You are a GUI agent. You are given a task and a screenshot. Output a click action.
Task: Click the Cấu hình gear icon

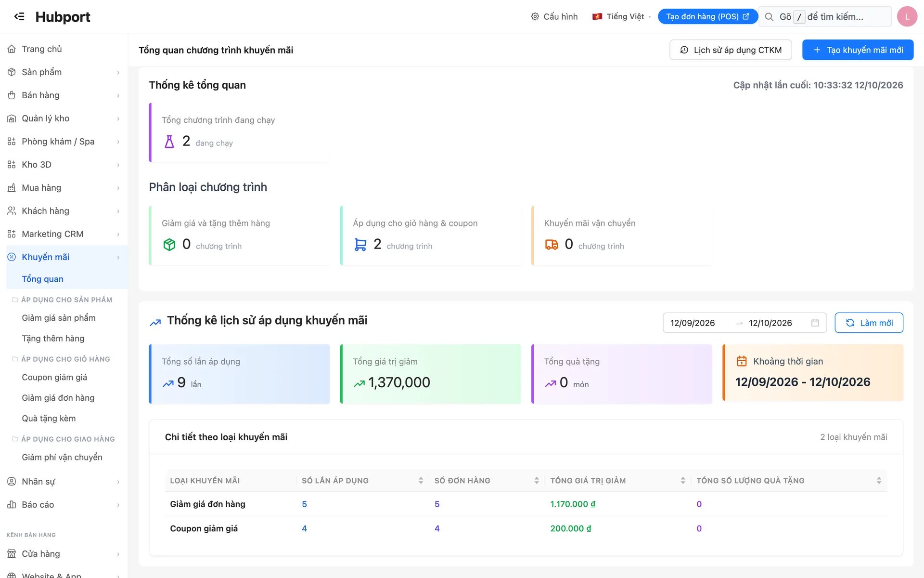point(535,16)
